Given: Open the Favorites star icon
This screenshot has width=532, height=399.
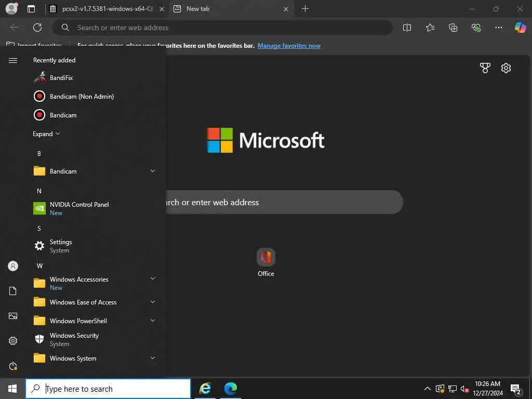Looking at the screenshot, I should pos(430,28).
